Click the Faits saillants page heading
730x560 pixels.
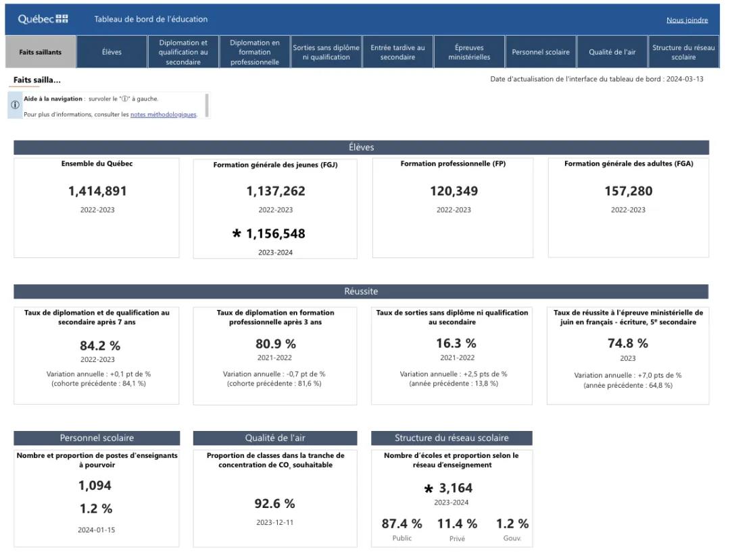pos(36,80)
